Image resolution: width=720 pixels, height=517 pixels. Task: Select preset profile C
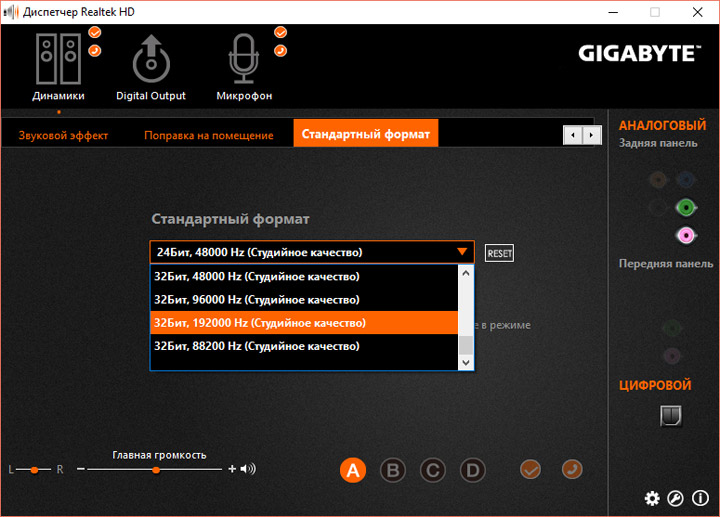coord(433,470)
